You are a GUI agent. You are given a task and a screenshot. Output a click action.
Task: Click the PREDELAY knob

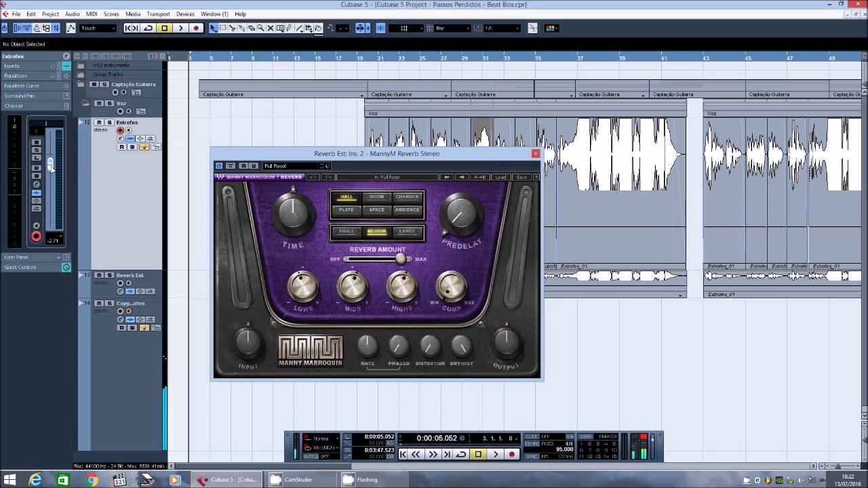point(460,213)
